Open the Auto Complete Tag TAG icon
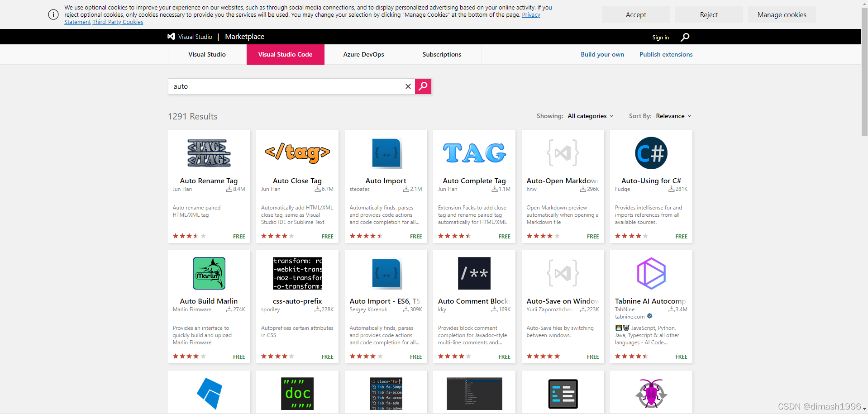The height and width of the screenshot is (414, 868). (x=474, y=153)
